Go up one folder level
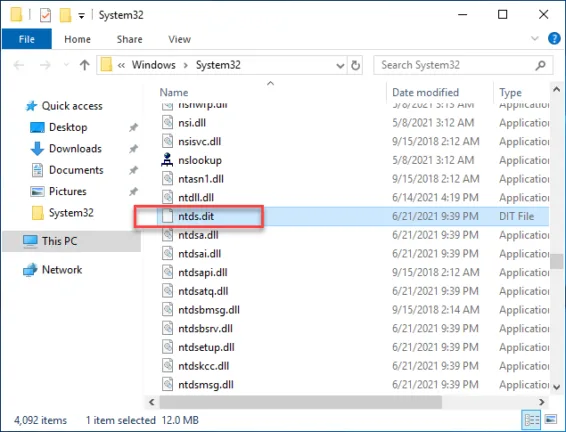This screenshot has width=566, height=432. pyautogui.click(x=84, y=65)
